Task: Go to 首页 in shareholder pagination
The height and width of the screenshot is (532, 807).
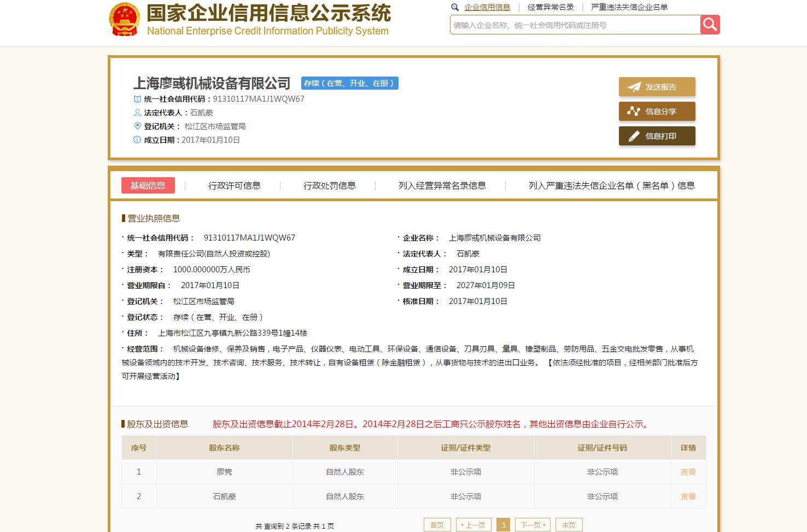Action: [x=437, y=525]
